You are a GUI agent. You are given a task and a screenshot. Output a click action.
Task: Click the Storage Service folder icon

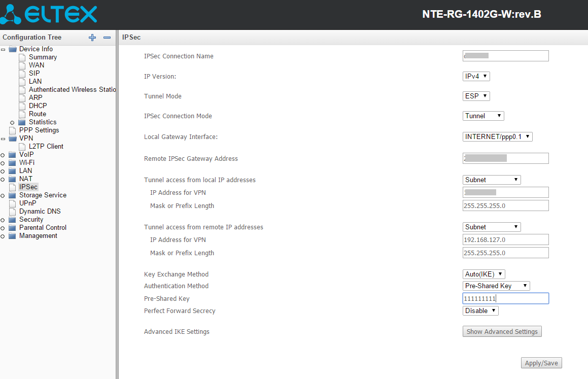(x=13, y=195)
